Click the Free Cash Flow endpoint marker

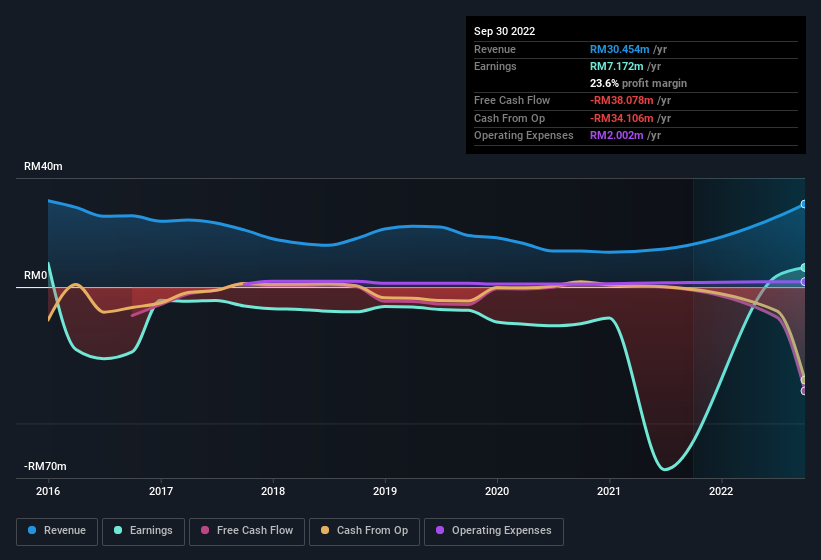804,391
